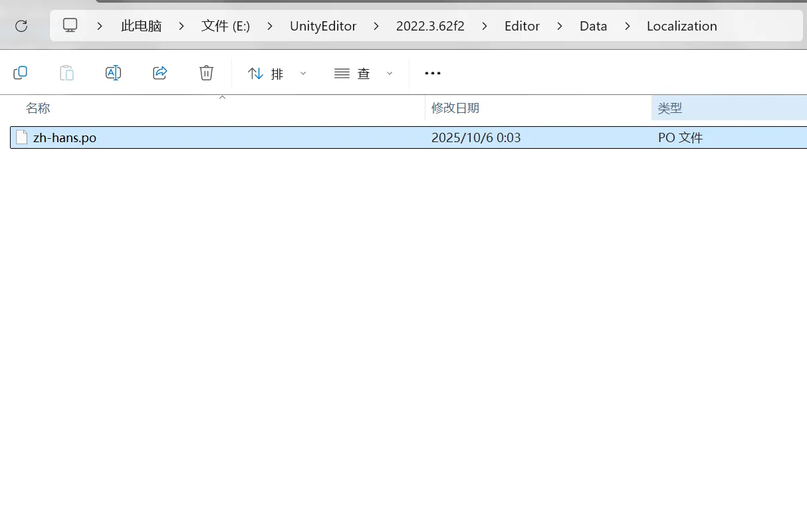Click the Paste clipboard icon in toolbar
Viewport: 807px width, 532px height.
tap(67, 73)
